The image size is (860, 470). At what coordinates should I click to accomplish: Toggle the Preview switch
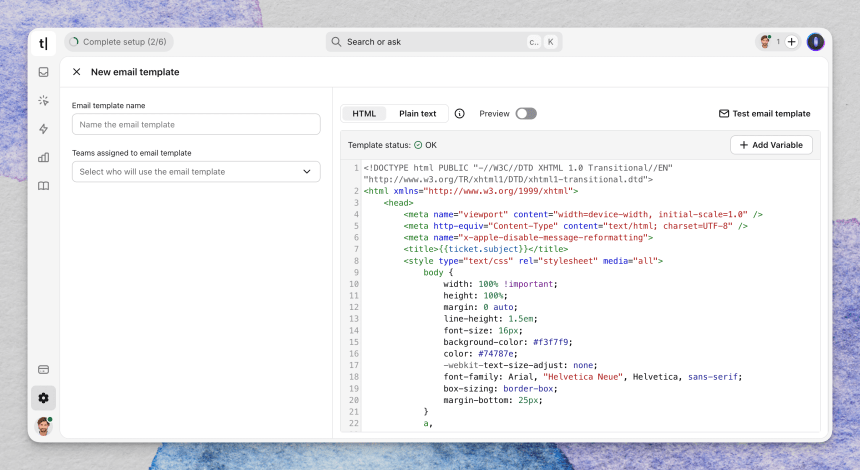pos(526,114)
